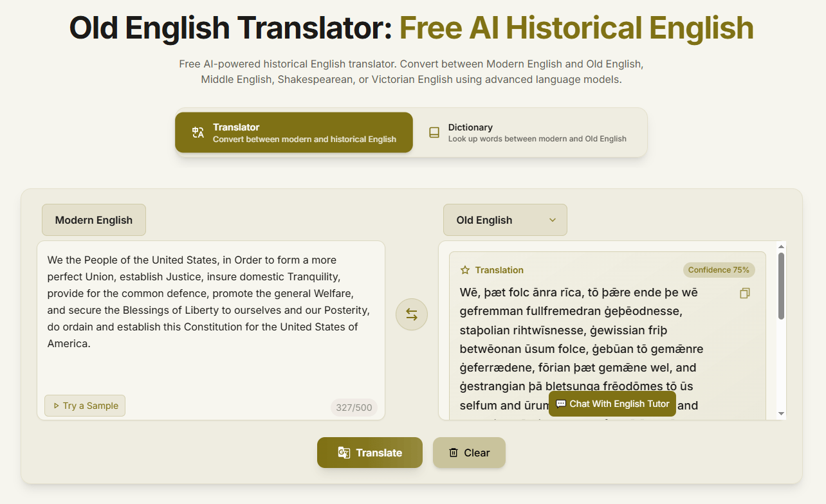
Task: Click the Translate button's icon
Action: pyautogui.click(x=344, y=453)
